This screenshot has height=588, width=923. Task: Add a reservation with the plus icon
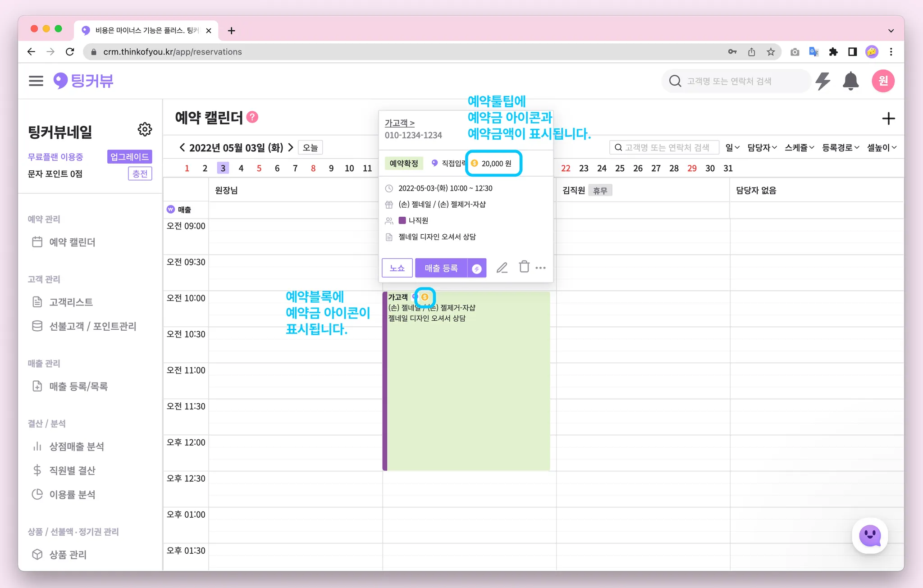click(888, 119)
